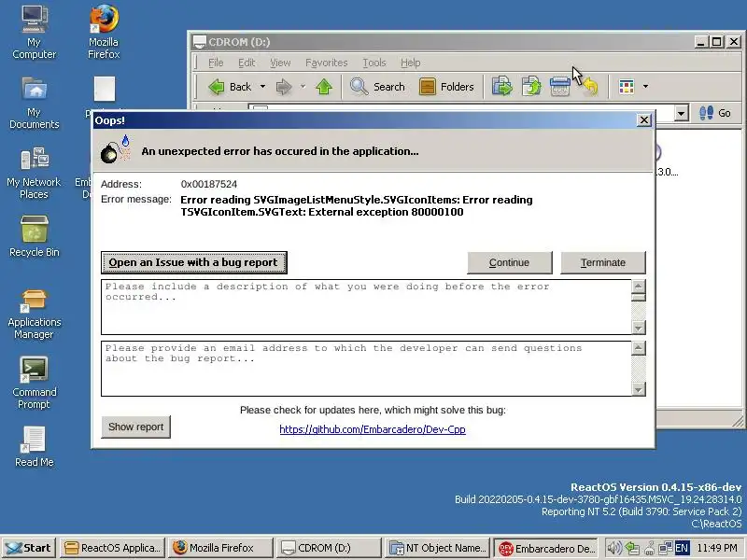Open the Forward history dropdown arrow
Image resolution: width=747 pixels, height=560 pixels.
point(303,87)
